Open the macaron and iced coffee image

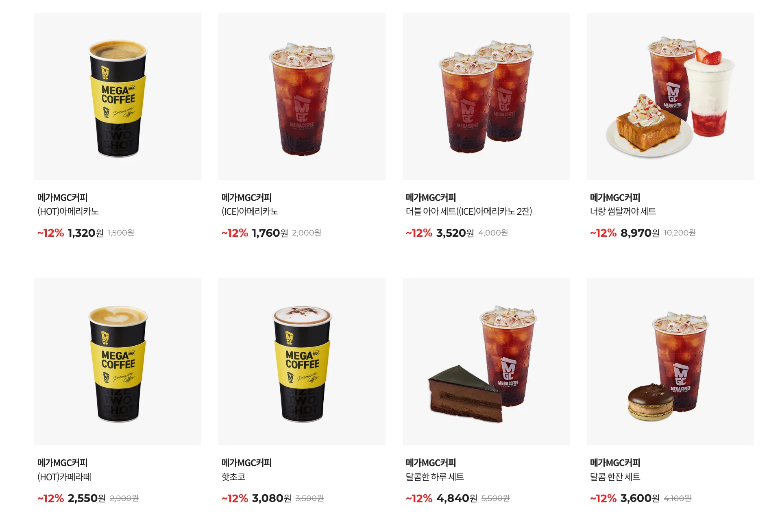point(670,362)
